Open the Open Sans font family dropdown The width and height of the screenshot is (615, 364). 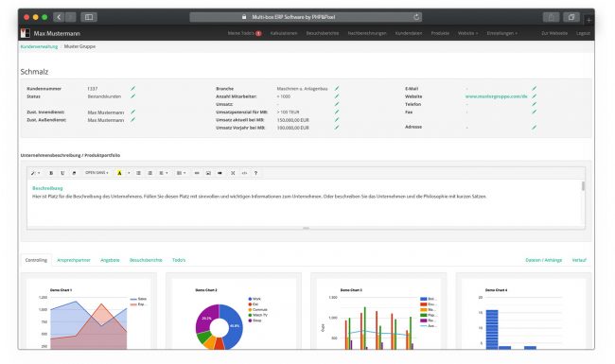97,173
